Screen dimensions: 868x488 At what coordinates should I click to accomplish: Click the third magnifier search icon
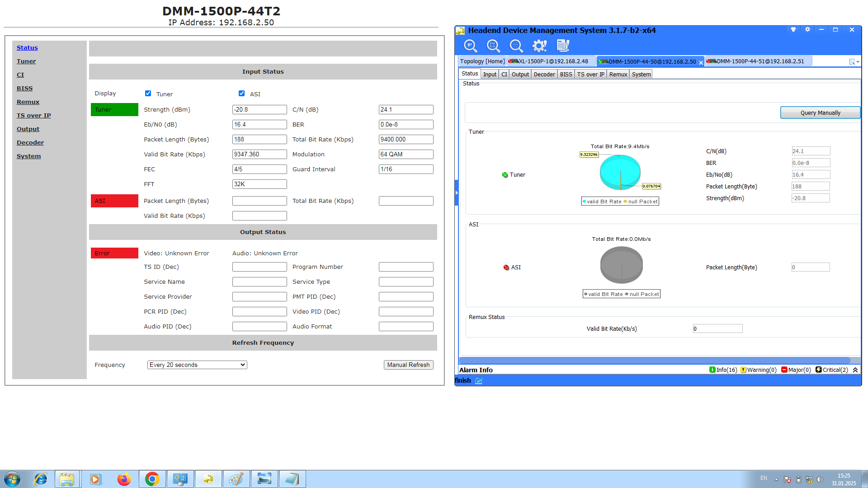(x=516, y=46)
